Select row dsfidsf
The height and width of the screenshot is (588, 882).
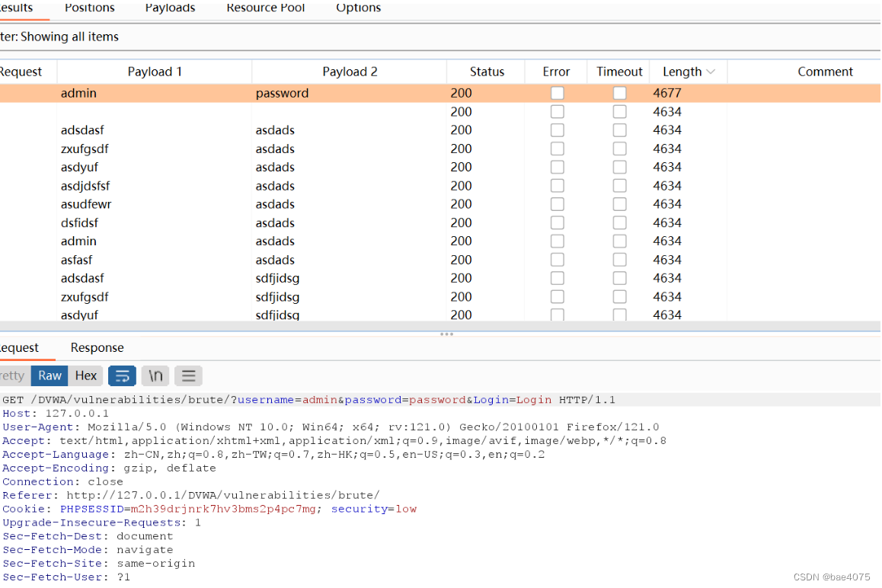pyautogui.click(x=440, y=223)
